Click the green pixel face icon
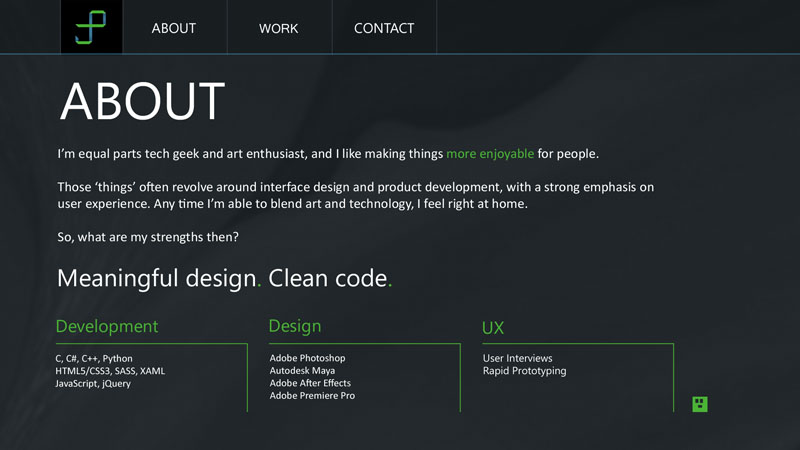 coord(700,404)
